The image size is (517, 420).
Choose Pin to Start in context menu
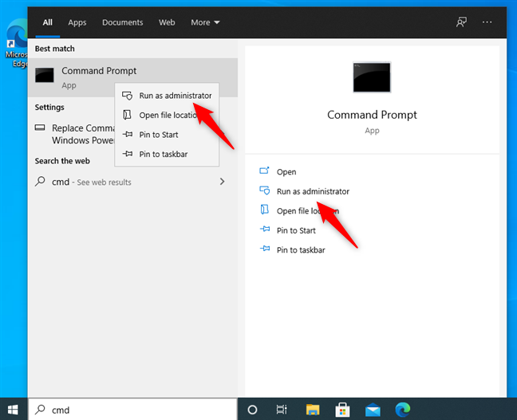[x=167, y=135]
